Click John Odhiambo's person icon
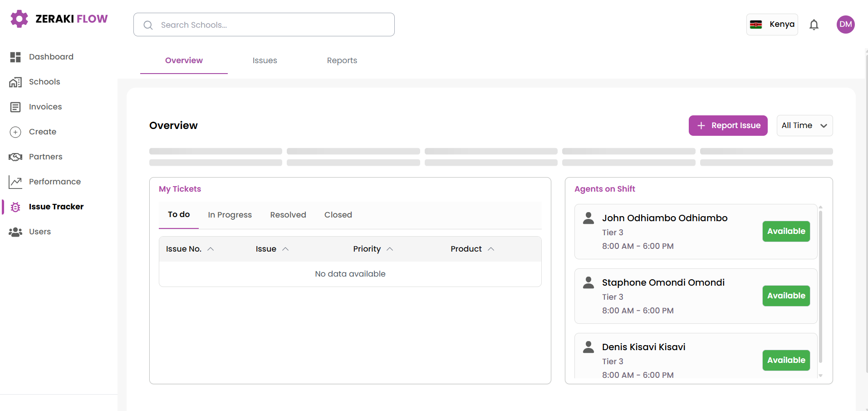Viewport: 868px width, 411px height. click(588, 218)
